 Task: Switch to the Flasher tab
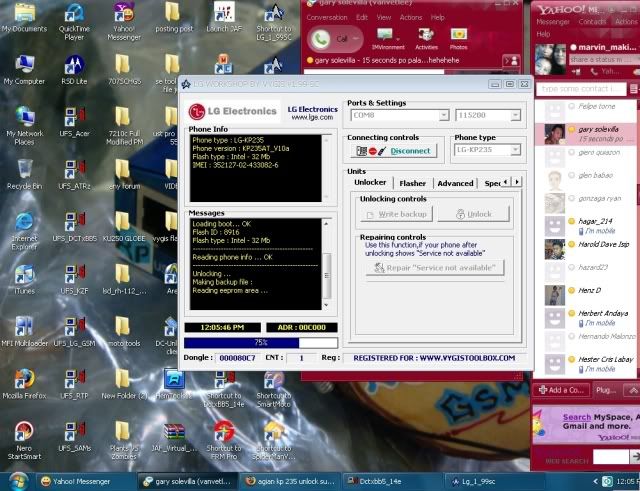[412, 183]
